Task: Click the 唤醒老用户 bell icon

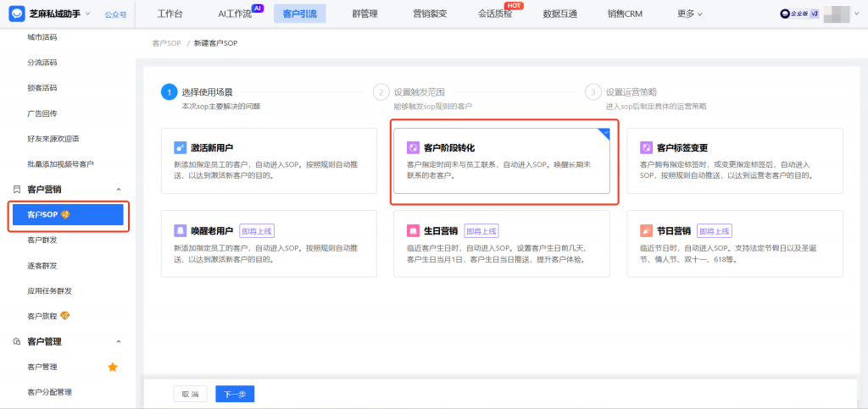Action: pyautogui.click(x=180, y=230)
